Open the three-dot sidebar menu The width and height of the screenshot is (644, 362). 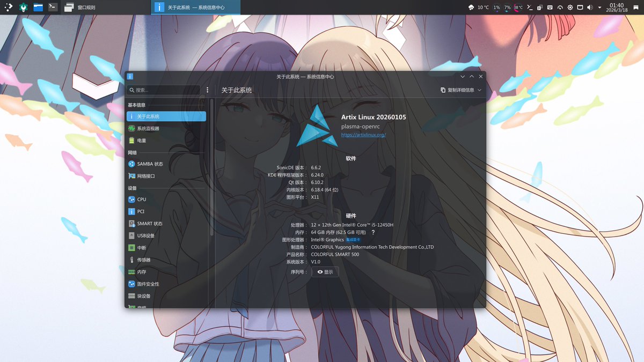[x=207, y=90]
